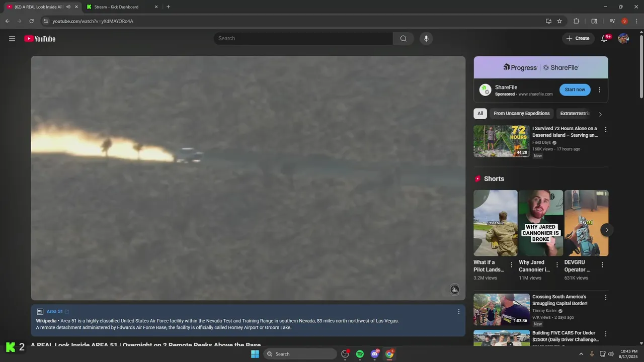This screenshot has height=362, width=644.
Task: View site information icon in address bar
Action: click(45, 21)
